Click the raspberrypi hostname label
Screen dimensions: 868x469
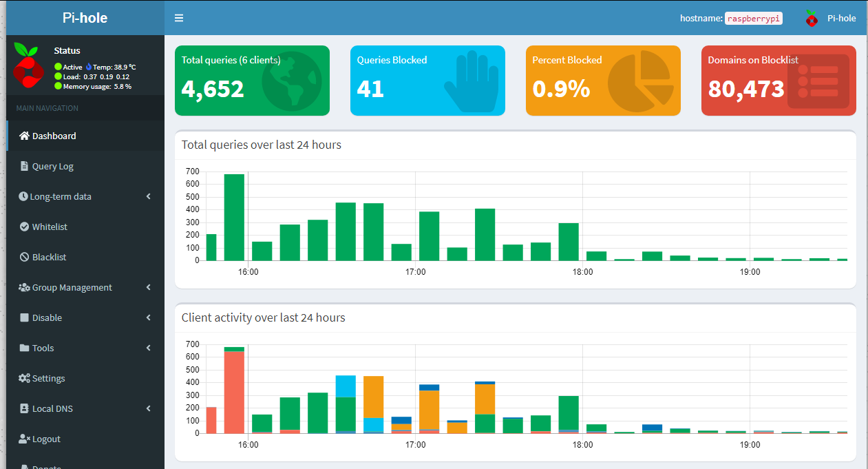pyautogui.click(x=754, y=19)
